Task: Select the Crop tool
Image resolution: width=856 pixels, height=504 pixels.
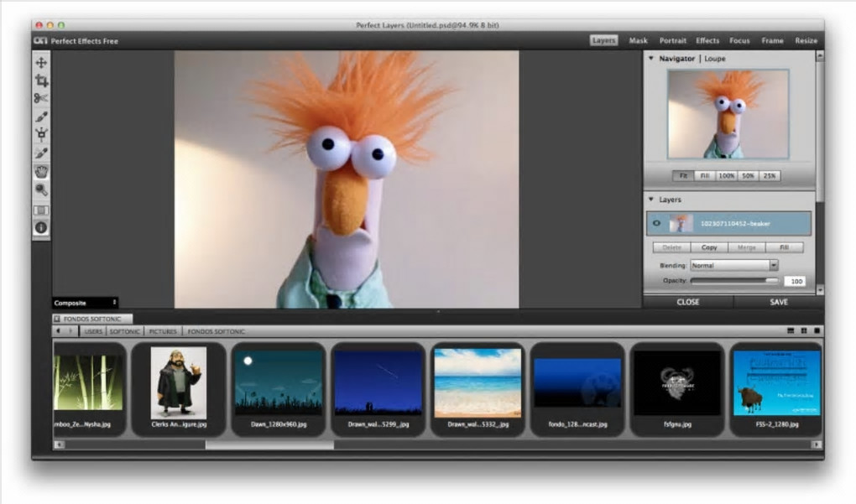Action: coord(41,81)
